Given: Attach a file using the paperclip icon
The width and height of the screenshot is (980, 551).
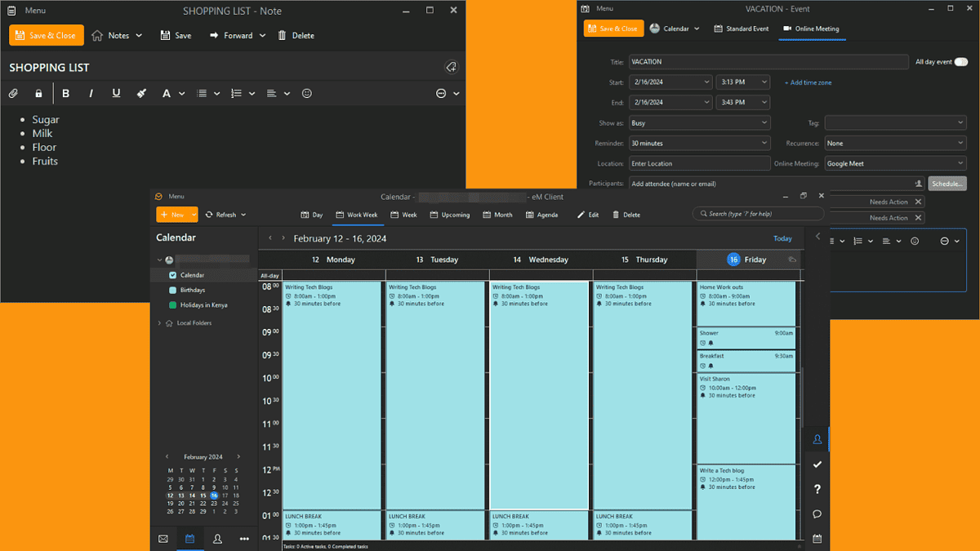Looking at the screenshot, I should [x=13, y=92].
